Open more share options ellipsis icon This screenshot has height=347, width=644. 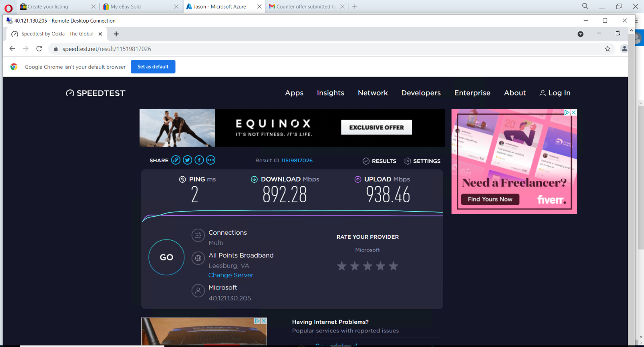coord(211,160)
